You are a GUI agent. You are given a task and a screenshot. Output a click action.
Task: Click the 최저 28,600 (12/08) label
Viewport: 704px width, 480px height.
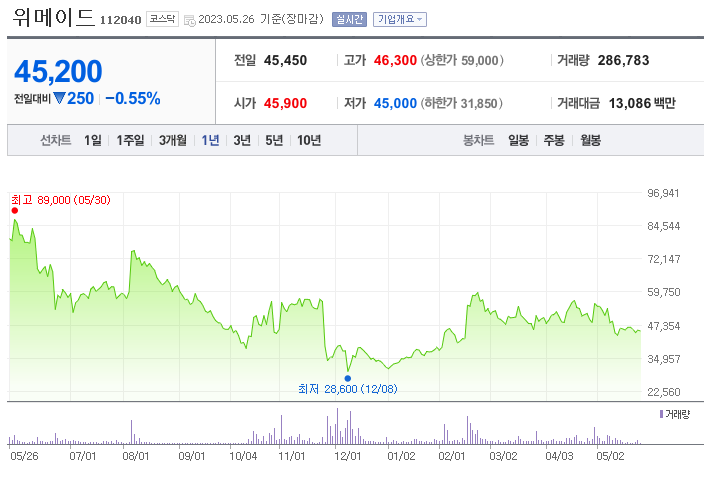pyautogui.click(x=348, y=389)
